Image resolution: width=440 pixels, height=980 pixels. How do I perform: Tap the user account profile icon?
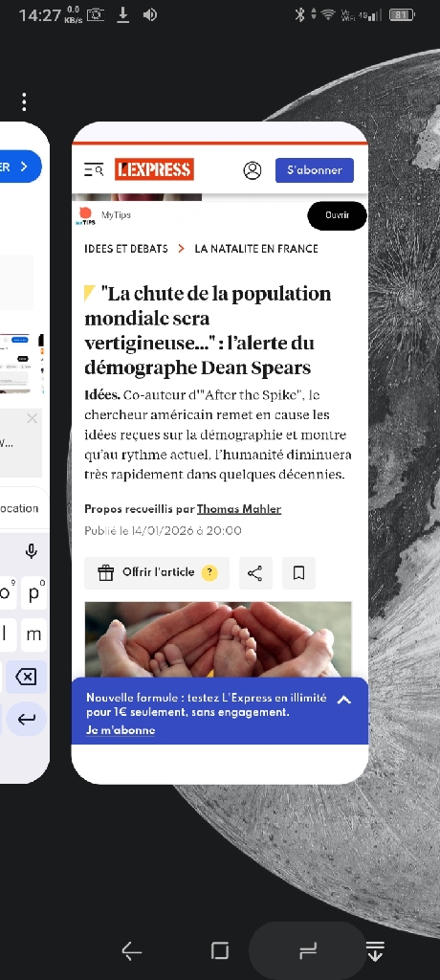[x=253, y=170]
